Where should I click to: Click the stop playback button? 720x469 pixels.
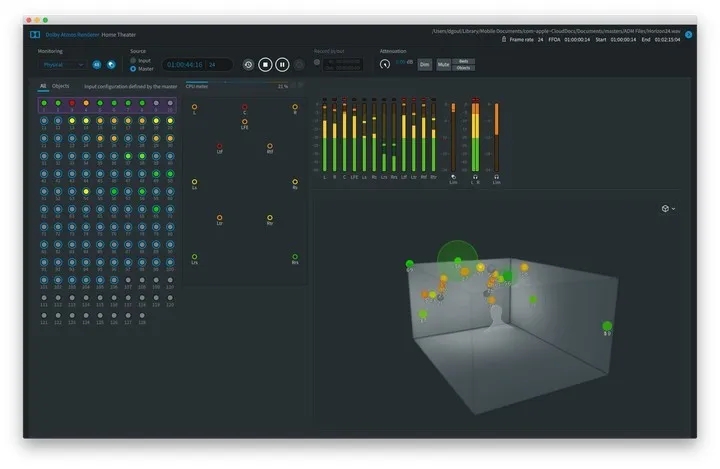coord(265,64)
